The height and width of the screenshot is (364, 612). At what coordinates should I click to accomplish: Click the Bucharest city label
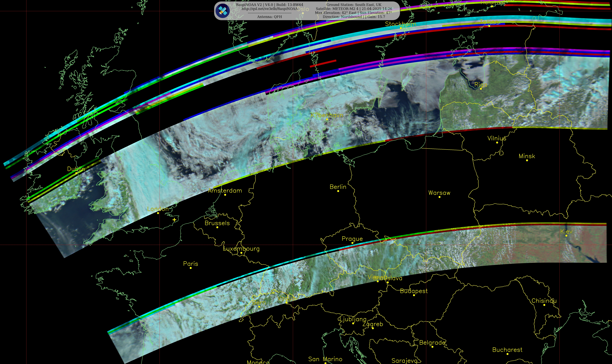click(507, 350)
